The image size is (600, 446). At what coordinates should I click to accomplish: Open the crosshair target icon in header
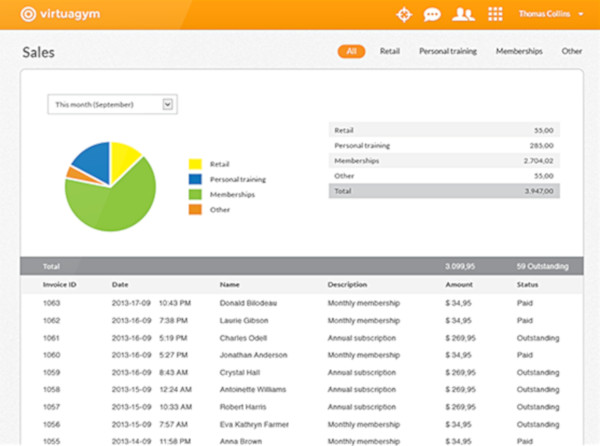[x=404, y=14]
